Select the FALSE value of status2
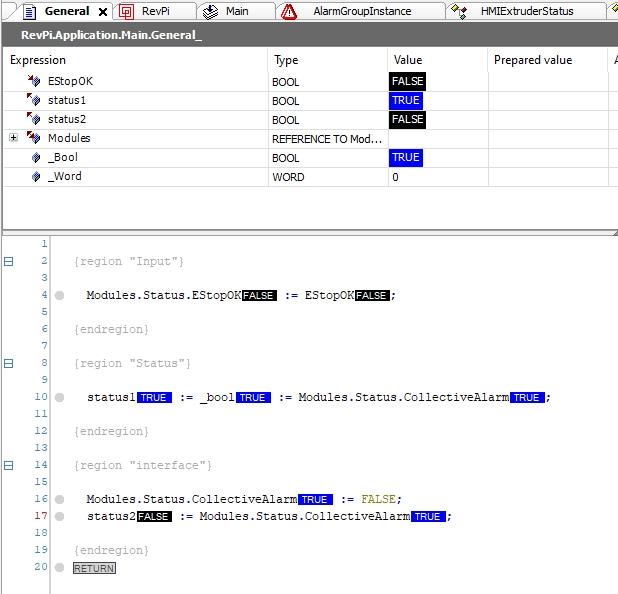618x594 pixels. tap(407, 119)
